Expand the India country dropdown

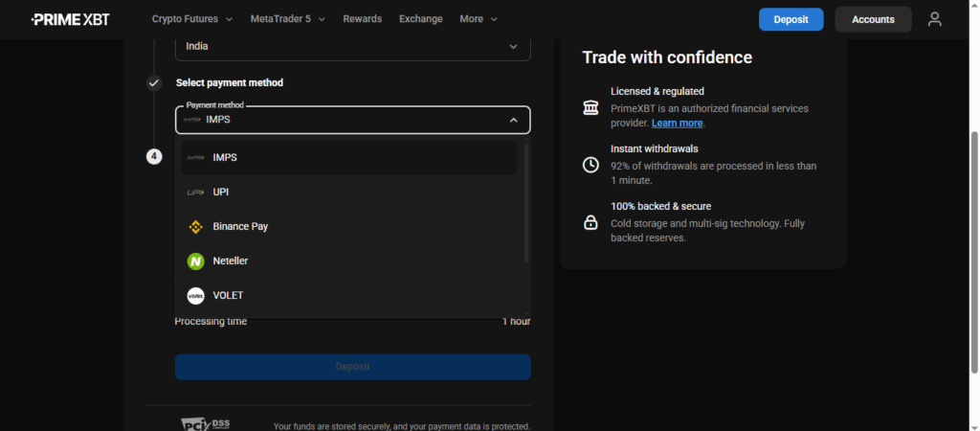coord(513,46)
